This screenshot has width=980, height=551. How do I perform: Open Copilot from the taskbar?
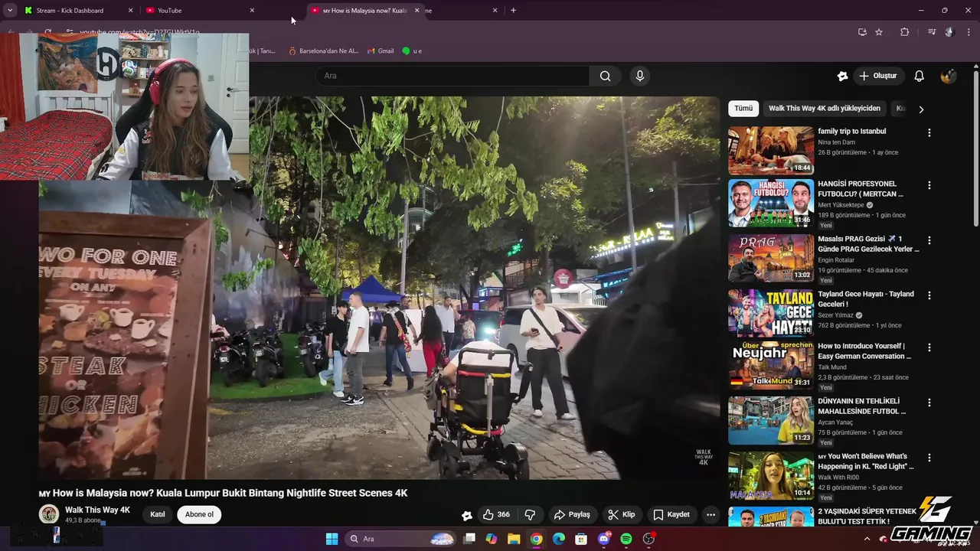(492, 539)
